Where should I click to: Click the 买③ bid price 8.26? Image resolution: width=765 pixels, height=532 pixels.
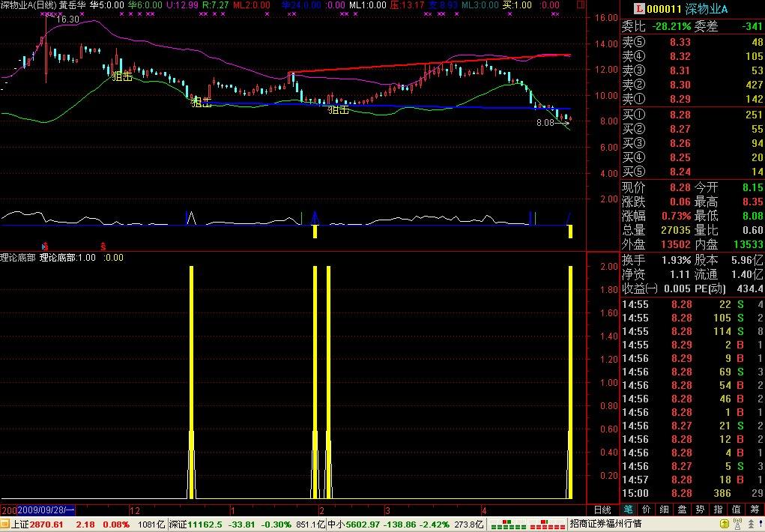[x=680, y=144]
